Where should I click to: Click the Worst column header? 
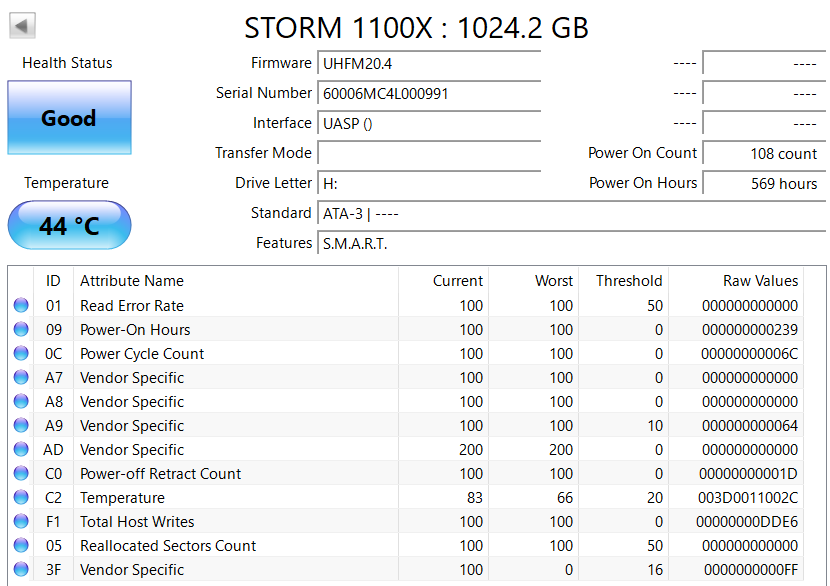554,281
